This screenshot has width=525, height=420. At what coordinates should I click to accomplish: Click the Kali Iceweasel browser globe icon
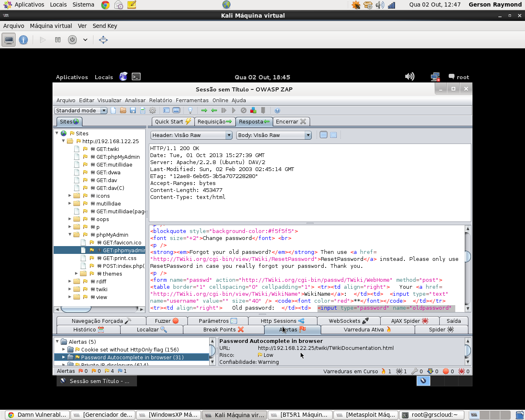pos(123,77)
